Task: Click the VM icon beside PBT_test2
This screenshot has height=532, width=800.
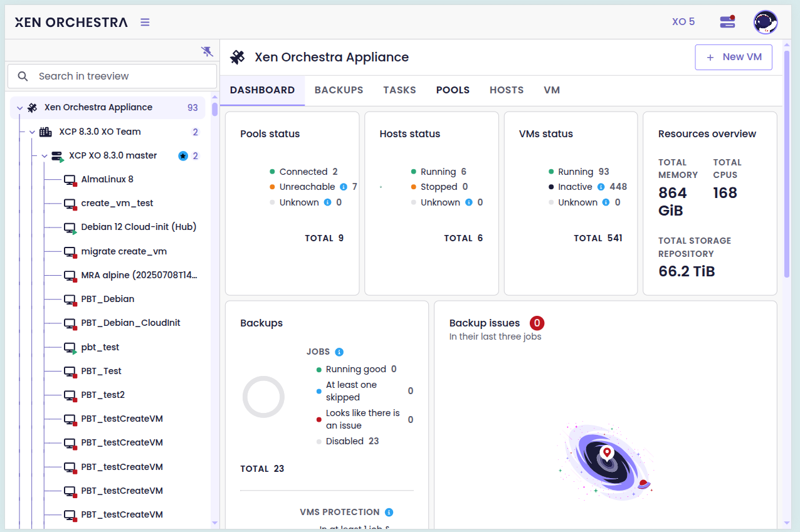Action: (x=70, y=395)
